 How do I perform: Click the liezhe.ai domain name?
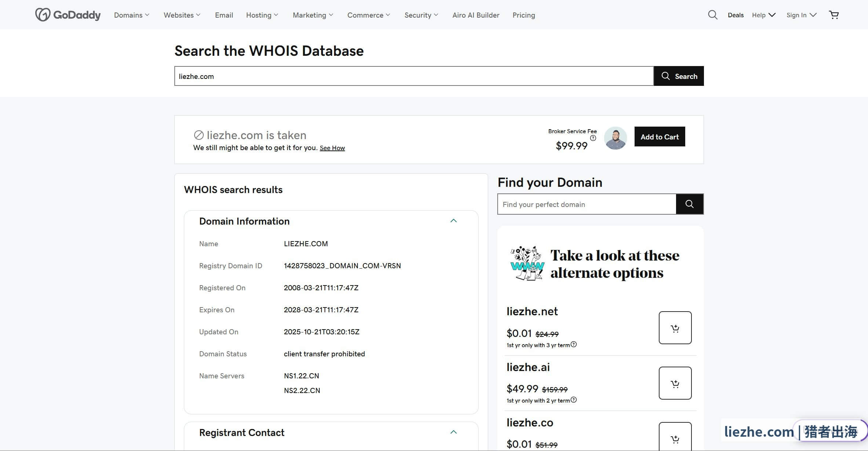[x=528, y=367]
